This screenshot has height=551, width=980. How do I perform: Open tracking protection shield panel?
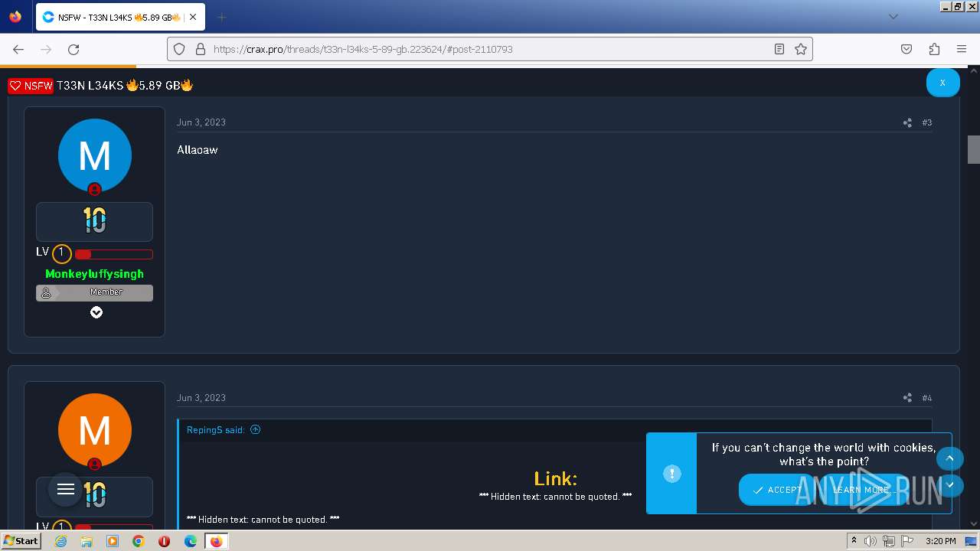tap(179, 49)
